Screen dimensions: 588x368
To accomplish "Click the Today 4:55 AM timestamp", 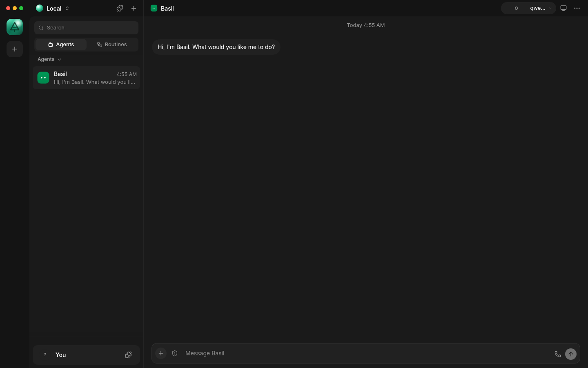I will click(366, 25).
